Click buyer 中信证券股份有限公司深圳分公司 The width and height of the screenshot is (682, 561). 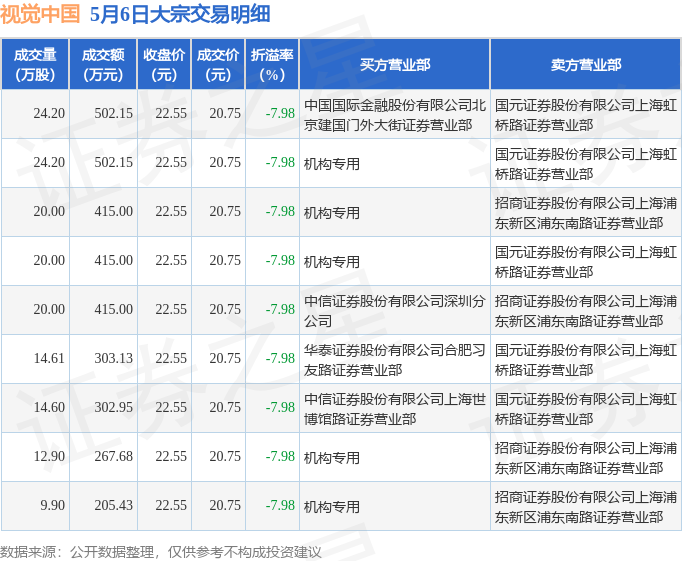click(394, 311)
